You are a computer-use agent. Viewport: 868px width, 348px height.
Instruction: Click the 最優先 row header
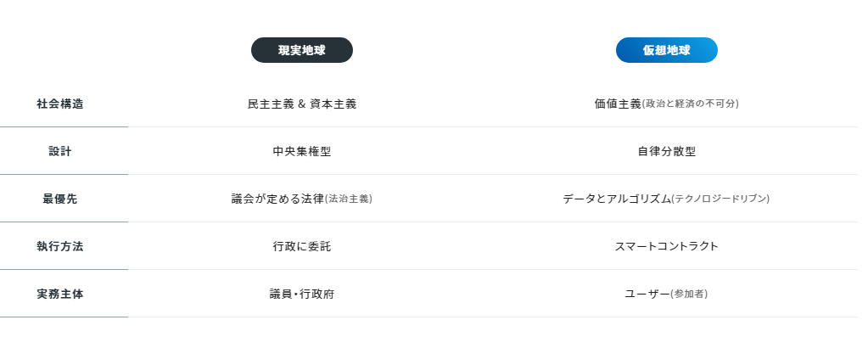point(60,199)
